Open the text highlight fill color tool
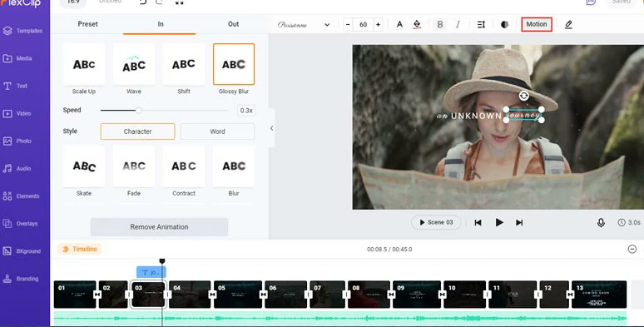This screenshot has width=644, height=327. click(x=417, y=24)
